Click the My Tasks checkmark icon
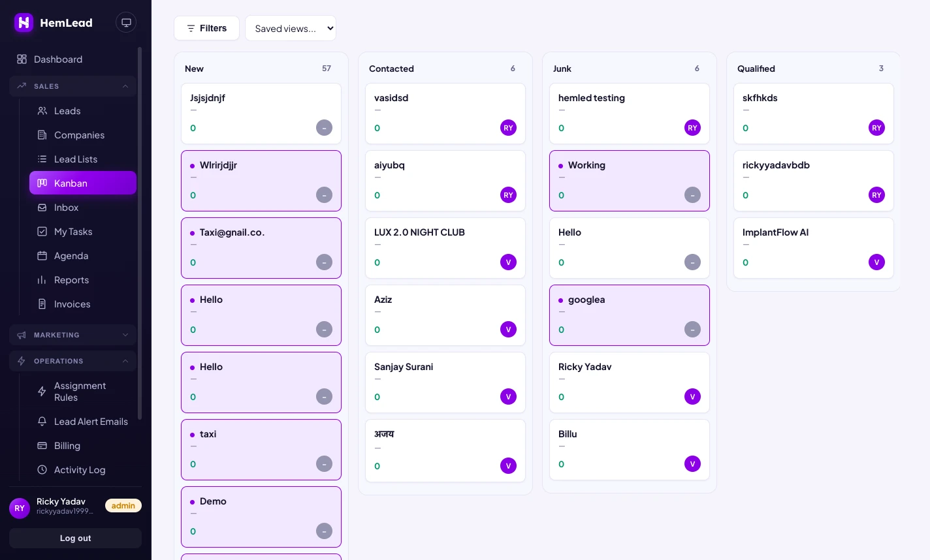The width and height of the screenshot is (930, 560). (42, 232)
